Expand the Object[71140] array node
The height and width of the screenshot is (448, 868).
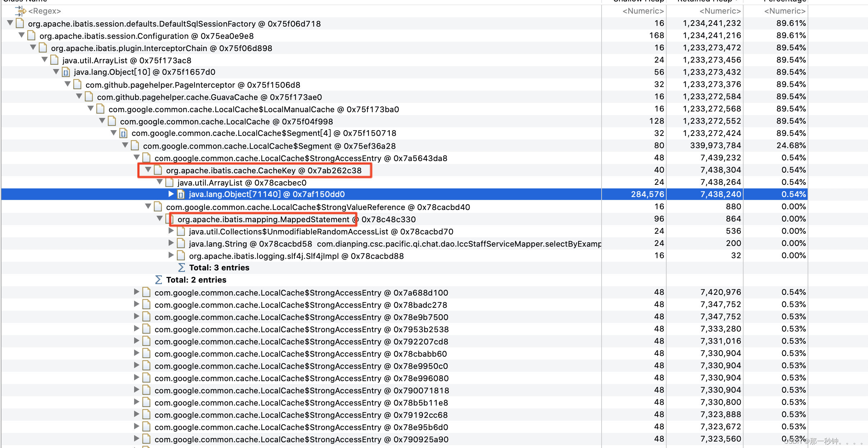[x=171, y=194]
